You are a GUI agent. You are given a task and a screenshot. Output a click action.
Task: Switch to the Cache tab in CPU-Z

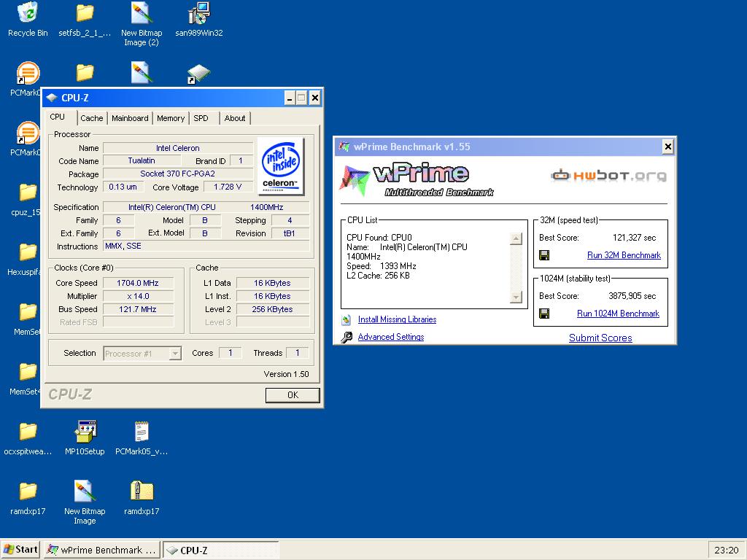pos(91,118)
